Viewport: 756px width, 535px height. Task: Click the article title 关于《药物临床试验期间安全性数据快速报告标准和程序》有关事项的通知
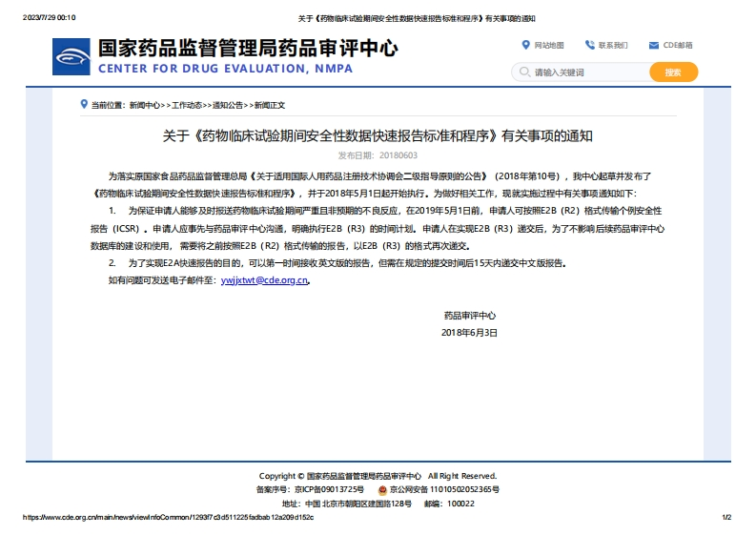[378, 136]
